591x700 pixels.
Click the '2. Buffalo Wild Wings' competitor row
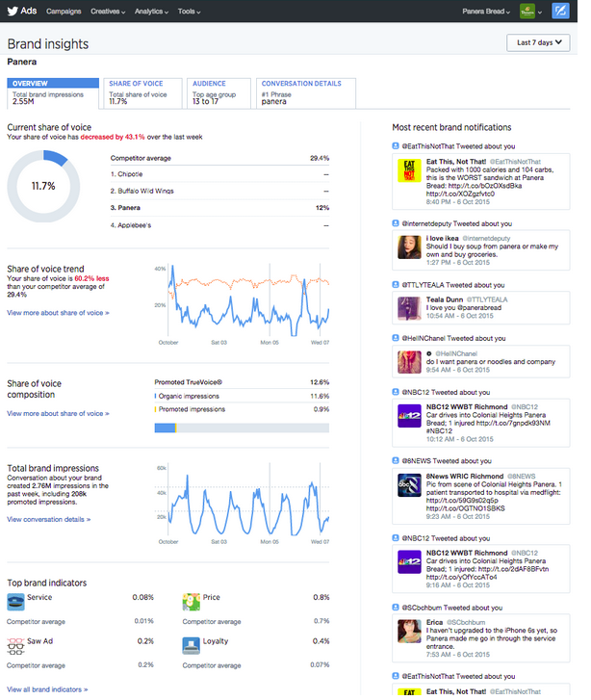219,191
